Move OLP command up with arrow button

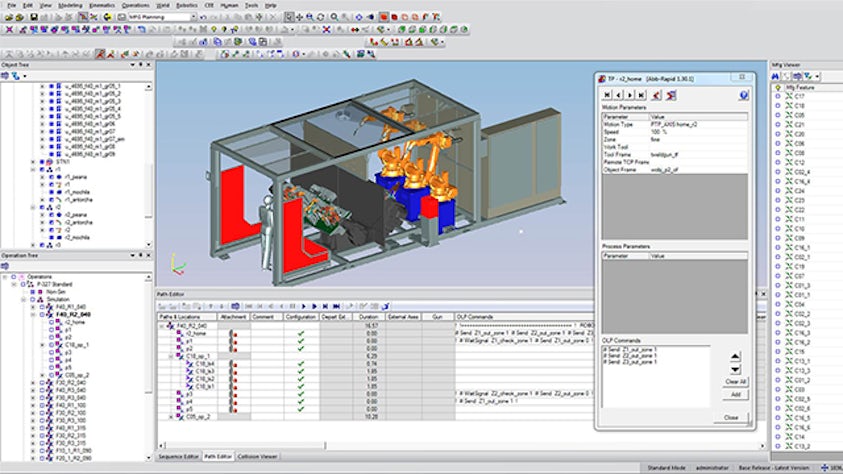click(x=735, y=356)
